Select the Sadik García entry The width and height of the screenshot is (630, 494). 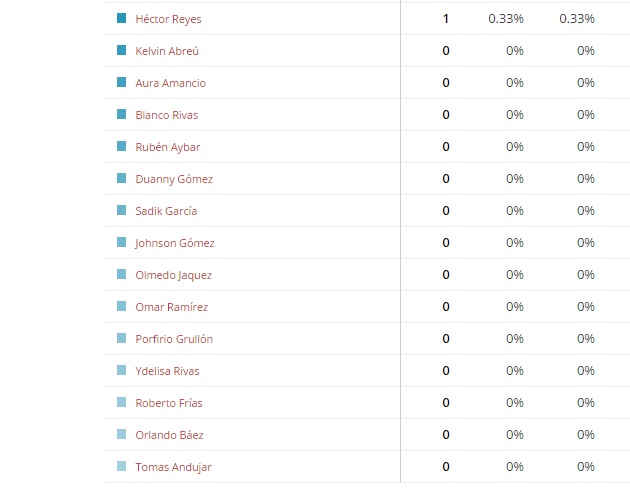[x=166, y=211]
